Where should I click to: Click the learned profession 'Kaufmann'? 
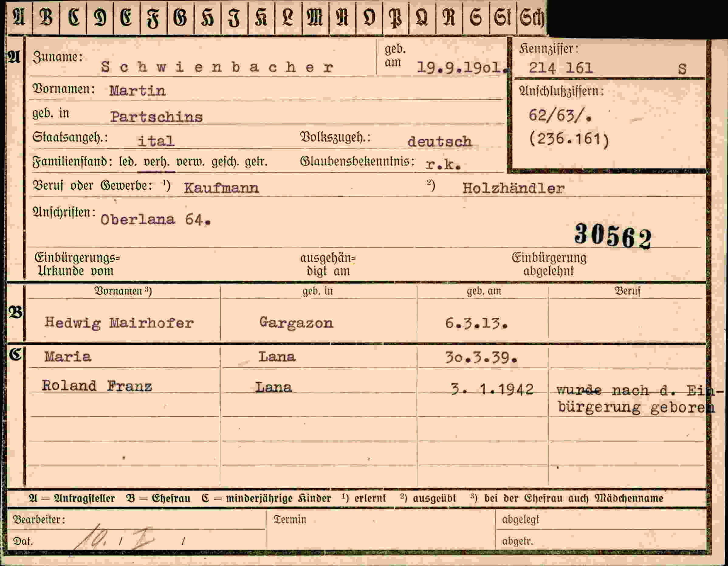click(x=221, y=188)
